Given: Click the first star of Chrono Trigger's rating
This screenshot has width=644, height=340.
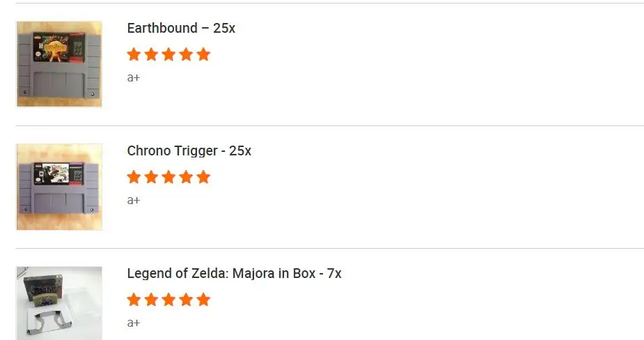Looking at the screenshot, I should coord(134,177).
